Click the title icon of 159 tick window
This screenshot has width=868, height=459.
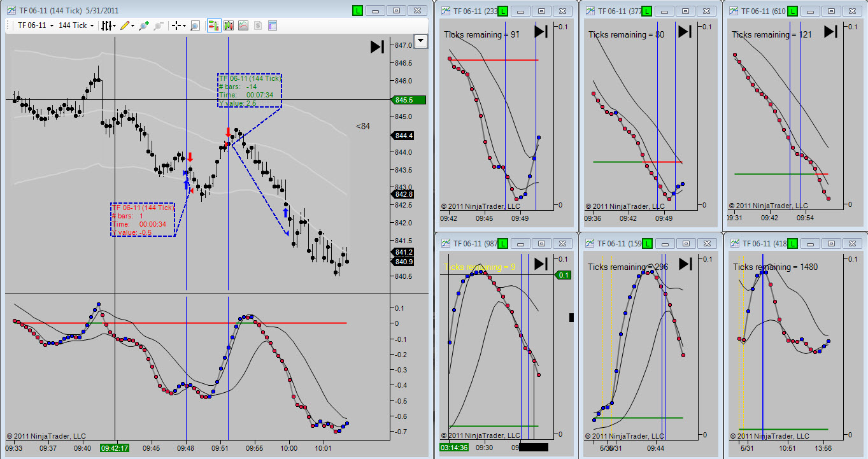pyautogui.click(x=590, y=243)
